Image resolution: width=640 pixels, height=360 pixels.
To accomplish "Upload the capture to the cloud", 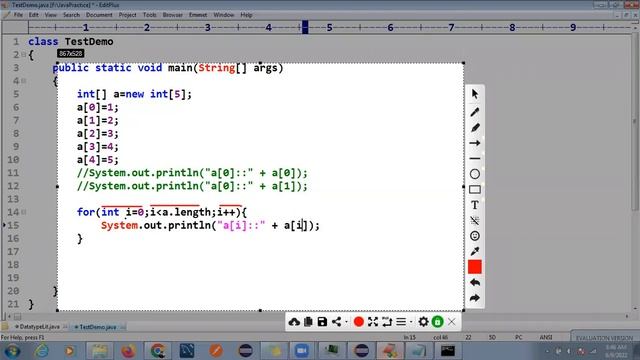I will pos(294,322).
